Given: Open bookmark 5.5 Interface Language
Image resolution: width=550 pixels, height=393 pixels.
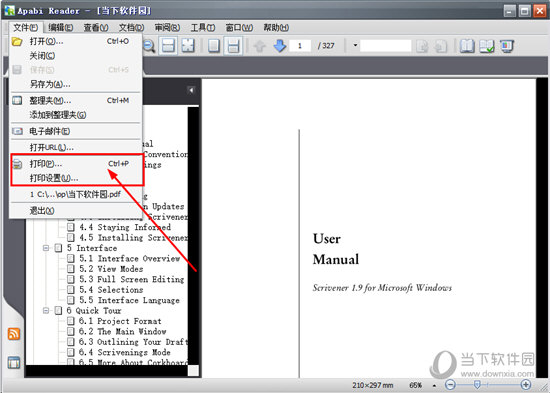Looking at the screenshot, I should coord(129,300).
